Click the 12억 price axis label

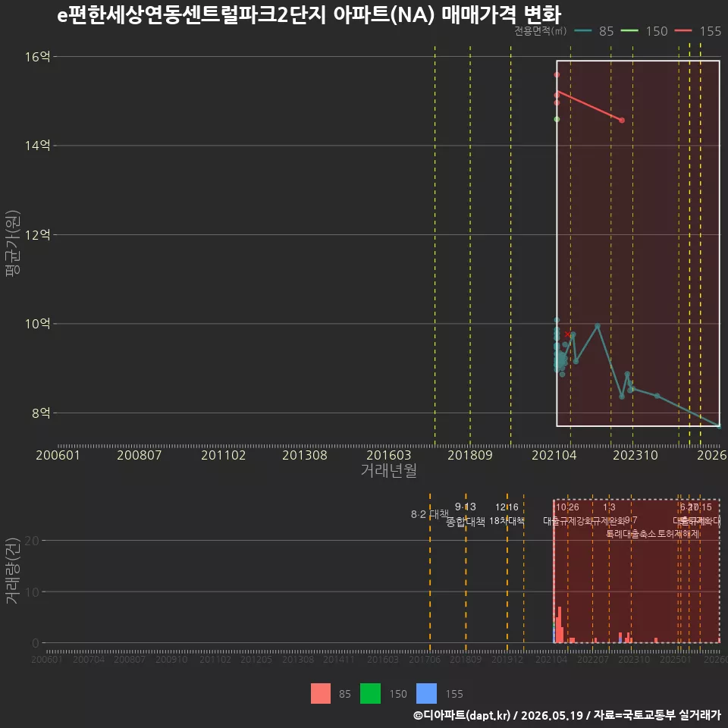pyautogui.click(x=38, y=234)
